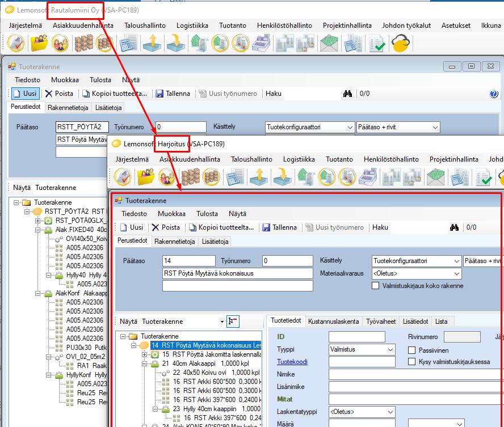Switch to Kustannuslaskenta tab
The width and height of the screenshot is (504, 427).
(x=333, y=322)
